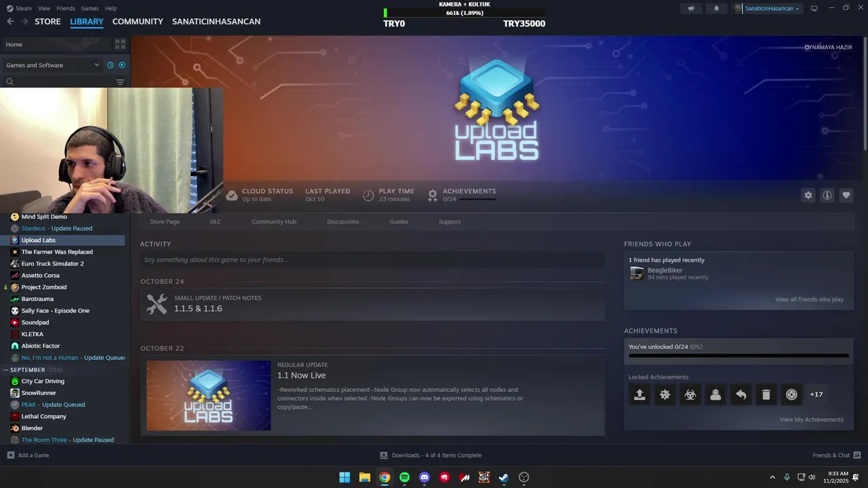
Task: Open Upload Labs game info icon
Action: pos(827,195)
